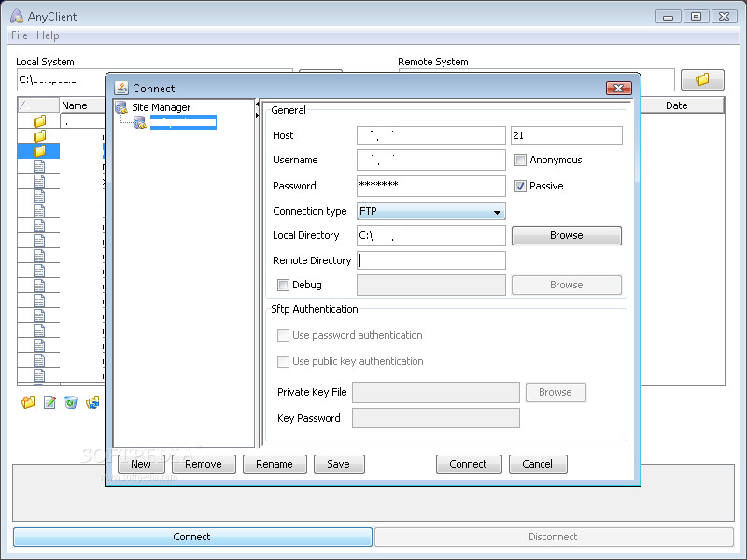Select the saved site server icon under Site Manager

[x=139, y=123]
